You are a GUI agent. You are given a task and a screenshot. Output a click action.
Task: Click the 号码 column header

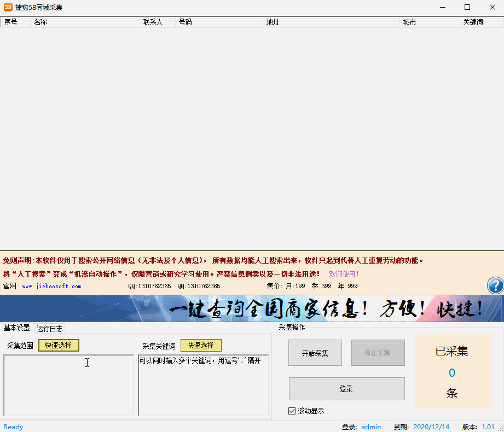(x=219, y=22)
